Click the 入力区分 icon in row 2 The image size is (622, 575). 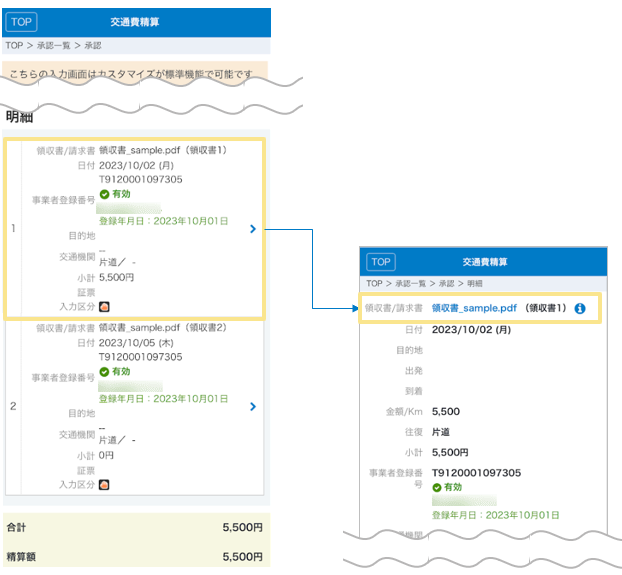(105, 484)
